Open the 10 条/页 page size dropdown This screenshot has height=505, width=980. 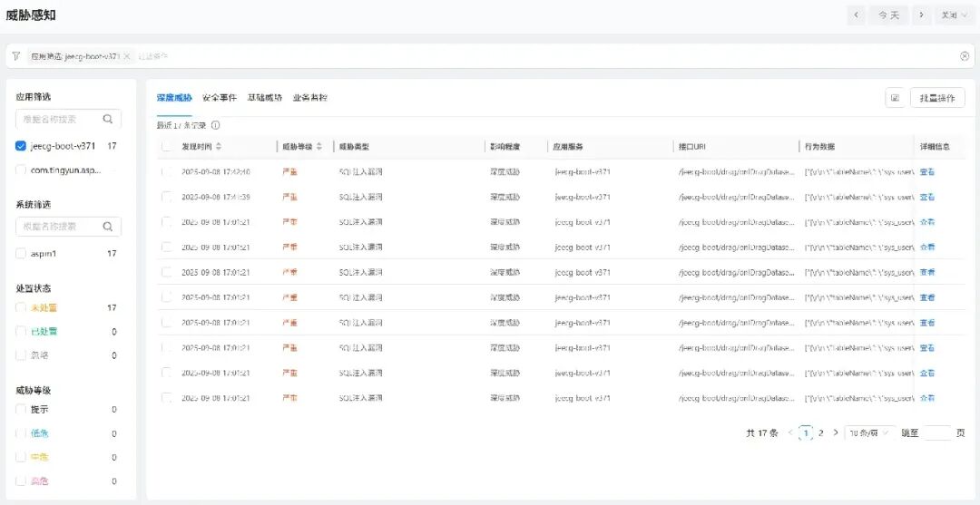[x=869, y=433]
